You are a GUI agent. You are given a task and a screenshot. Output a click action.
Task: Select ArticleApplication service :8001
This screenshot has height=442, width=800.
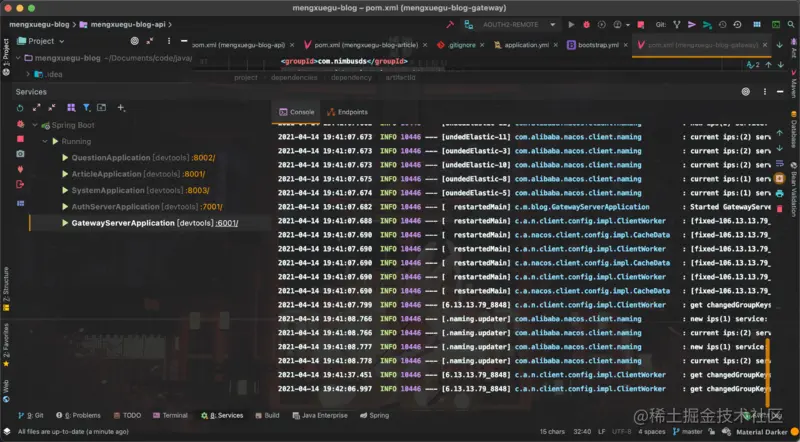pos(134,174)
